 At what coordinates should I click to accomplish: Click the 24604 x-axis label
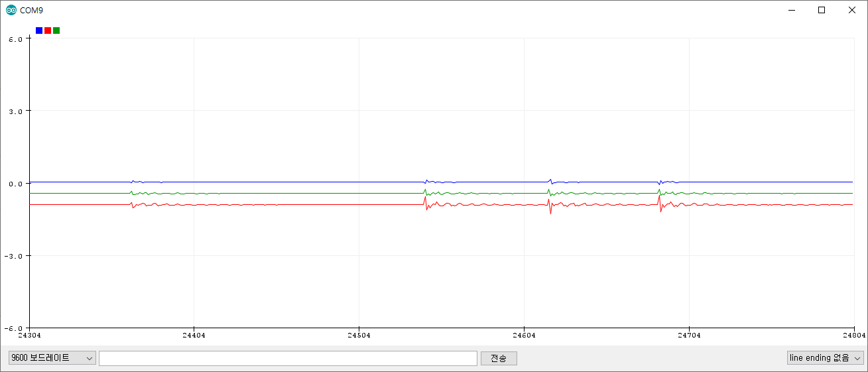tap(524, 336)
